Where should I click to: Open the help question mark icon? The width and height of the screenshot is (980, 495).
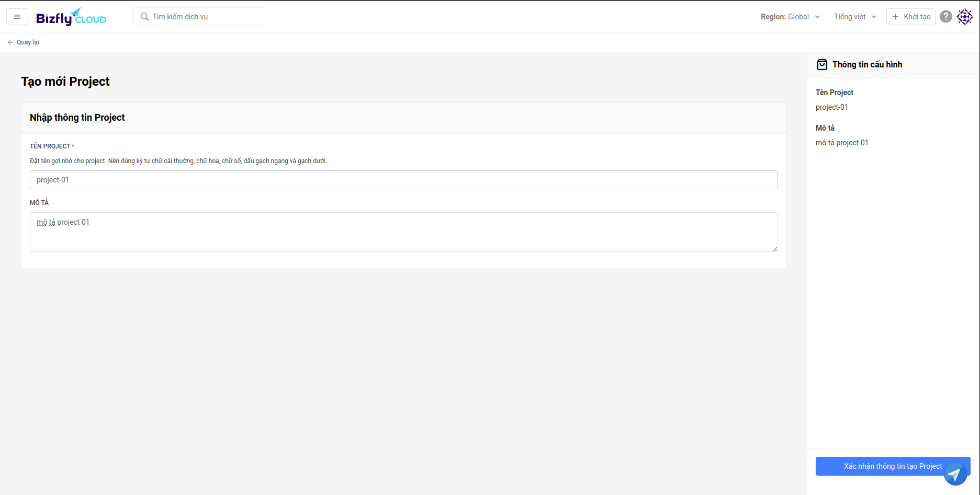tap(945, 17)
